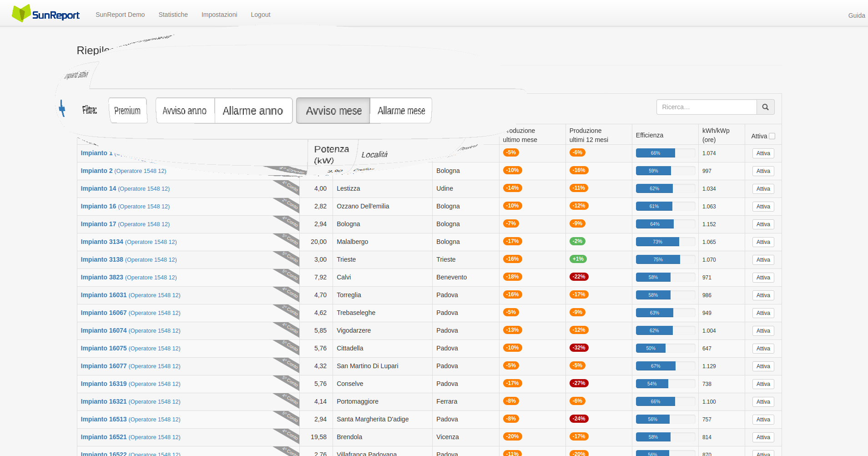Click the search magnifier button
This screenshot has height=456, width=868.
(766, 107)
